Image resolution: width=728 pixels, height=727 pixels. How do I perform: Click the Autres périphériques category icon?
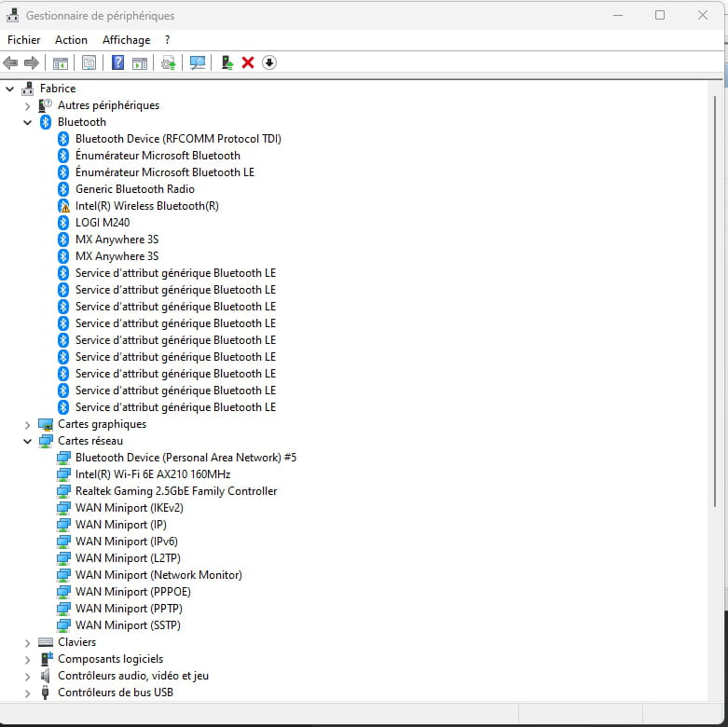(45, 105)
